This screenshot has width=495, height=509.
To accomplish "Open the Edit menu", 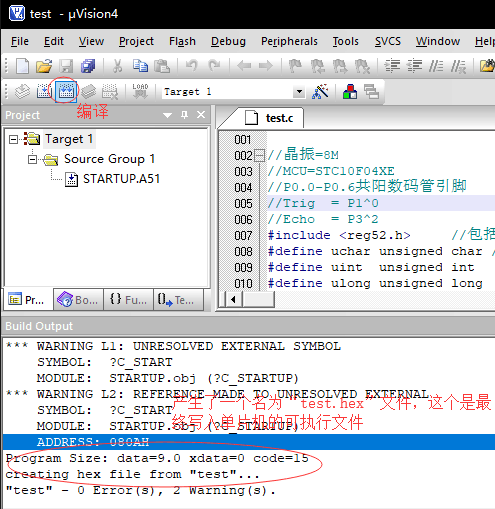I will point(54,41).
